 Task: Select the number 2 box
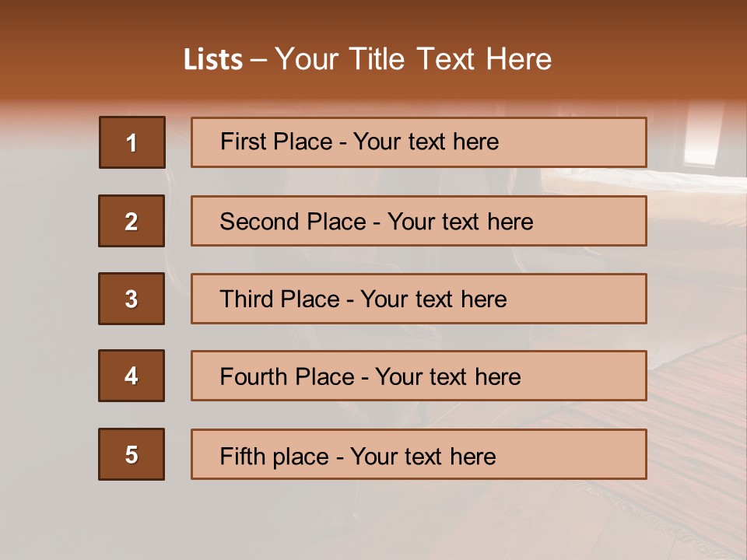point(132,221)
